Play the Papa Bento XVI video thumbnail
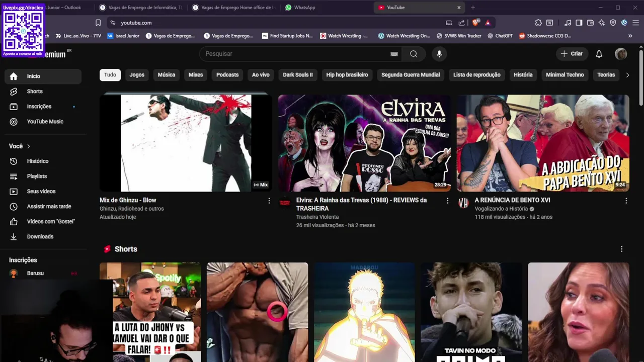The width and height of the screenshot is (644, 362). pyautogui.click(x=543, y=143)
